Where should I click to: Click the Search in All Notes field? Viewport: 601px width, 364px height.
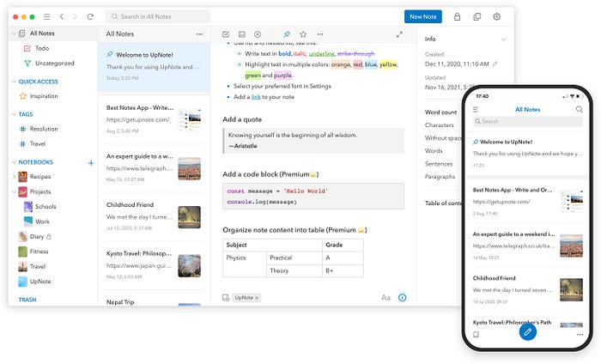coord(157,16)
